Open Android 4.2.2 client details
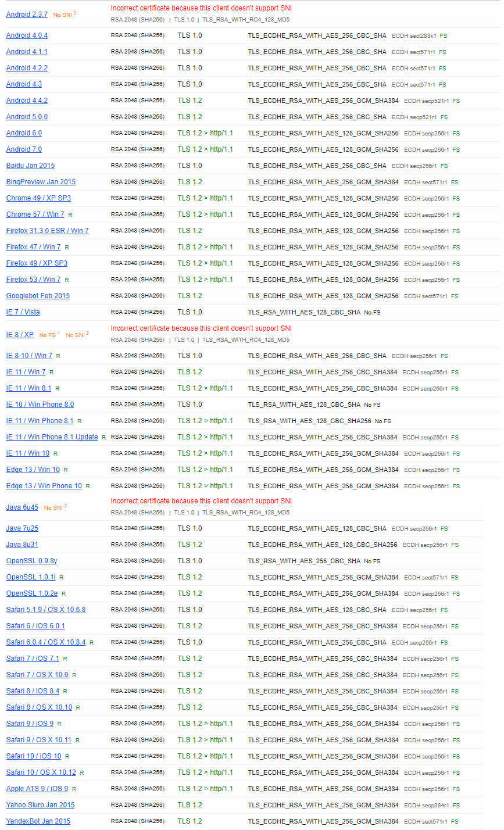This screenshot has height=830, width=504. click(27, 68)
